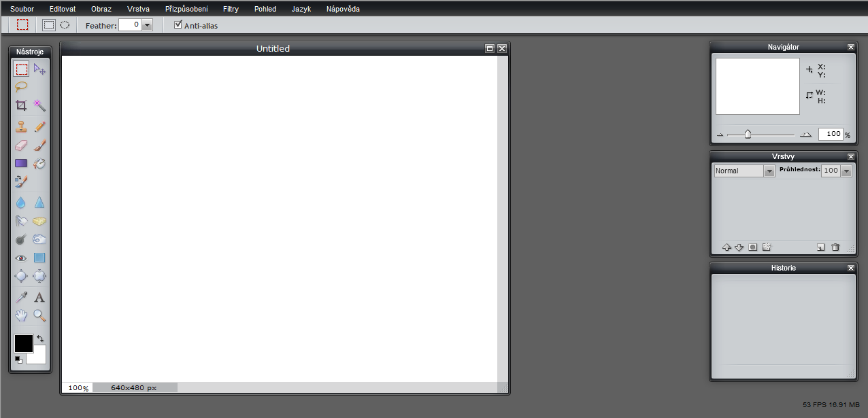Image resolution: width=868 pixels, height=418 pixels.
Task: Click the zoom in icon in Navigátor
Action: (x=806, y=134)
